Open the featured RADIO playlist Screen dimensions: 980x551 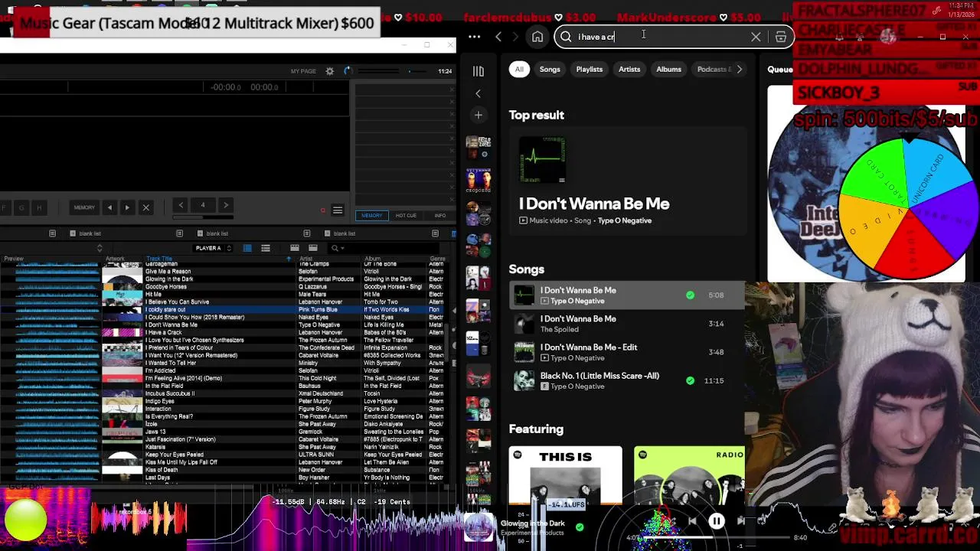pyautogui.click(x=689, y=475)
